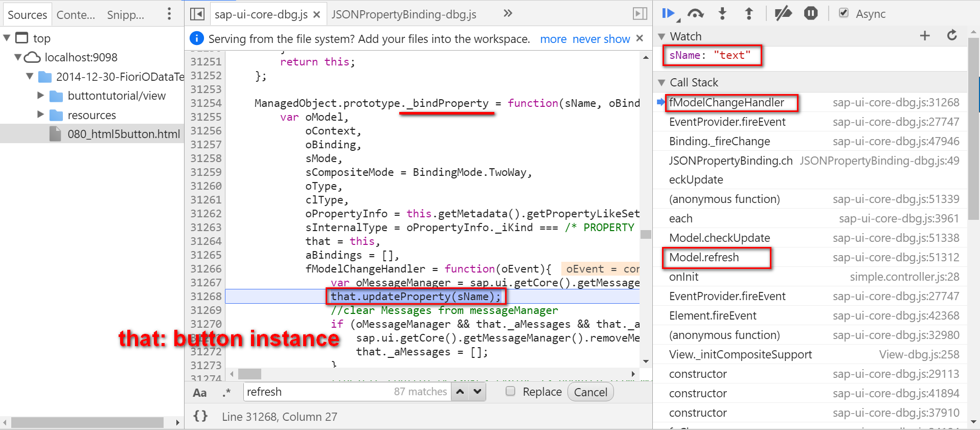
Task: Refresh watch expressions
Action: pos(952,35)
